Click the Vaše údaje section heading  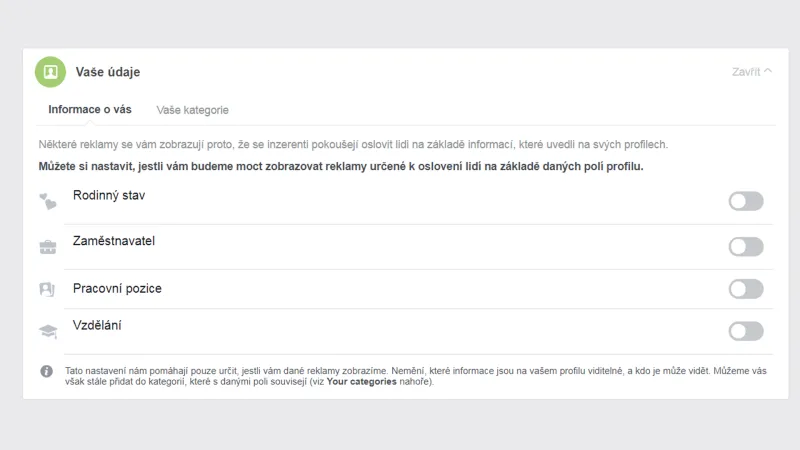[108, 72]
